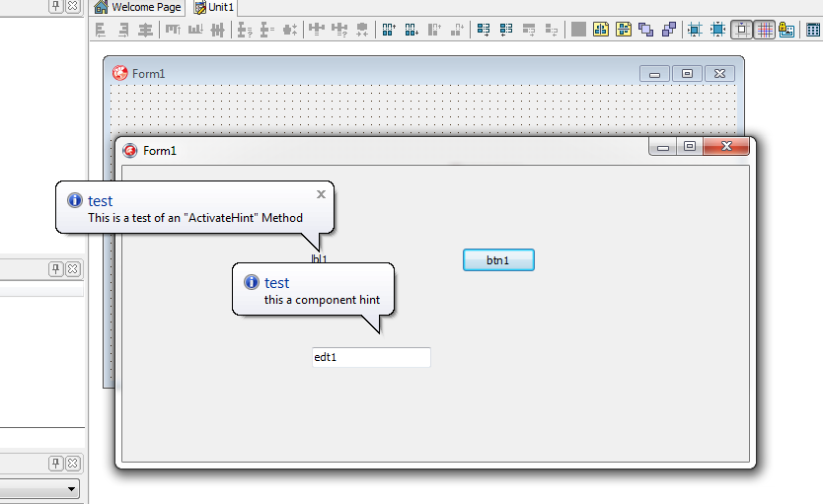Click inside the edt1 edit field
The height and width of the screenshot is (504, 823).
coord(371,357)
